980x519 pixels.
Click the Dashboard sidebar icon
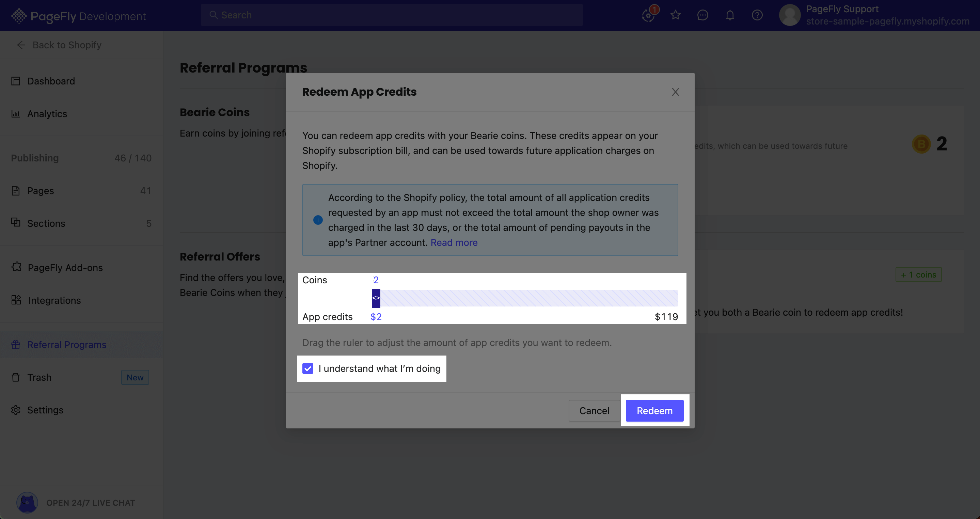click(x=16, y=81)
